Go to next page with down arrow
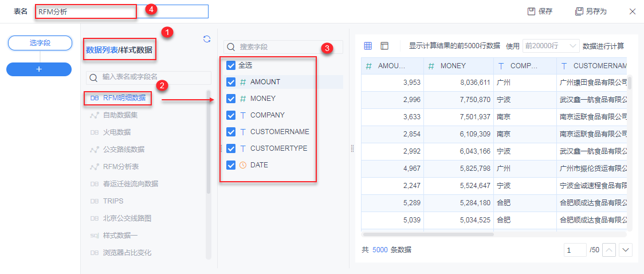The width and height of the screenshot is (644, 274). (x=626, y=250)
